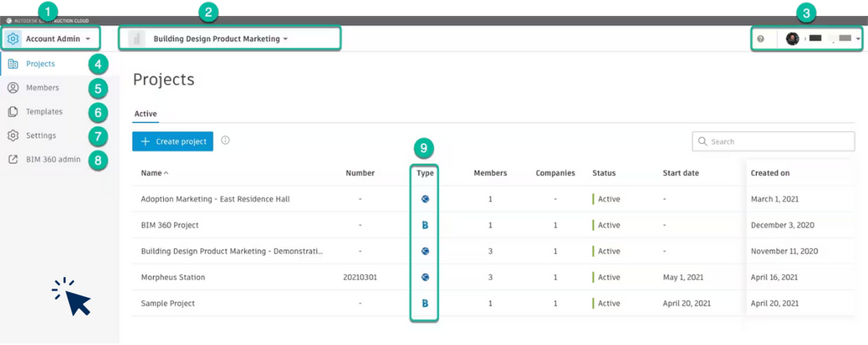Click created date December 3, 2020

[783, 226]
